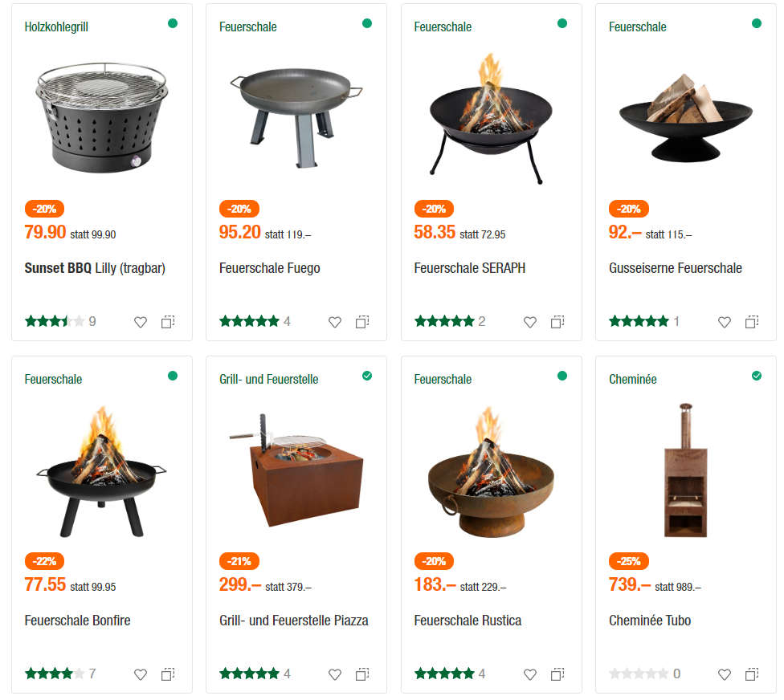Add Feuerschale Rustica to comparison

pos(557,674)
